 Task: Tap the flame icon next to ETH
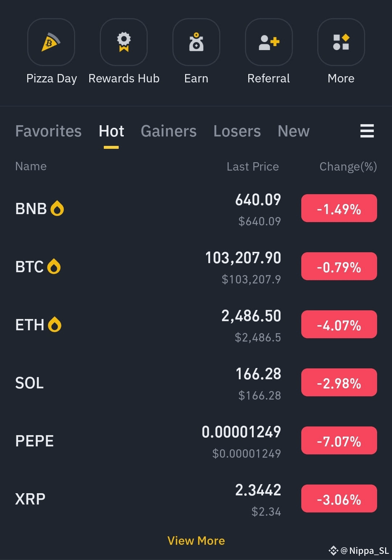pos(54,324)
